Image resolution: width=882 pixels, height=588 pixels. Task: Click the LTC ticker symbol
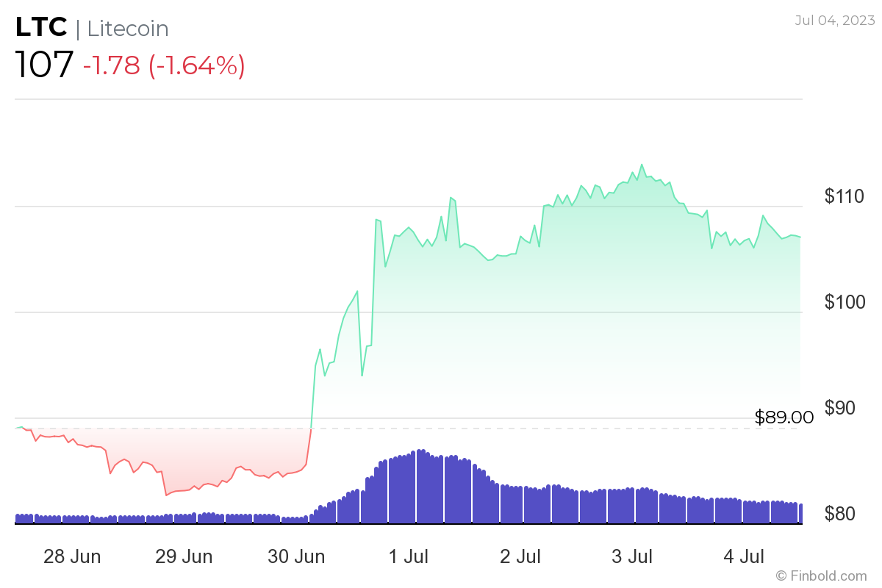click(x=41, y=29)
